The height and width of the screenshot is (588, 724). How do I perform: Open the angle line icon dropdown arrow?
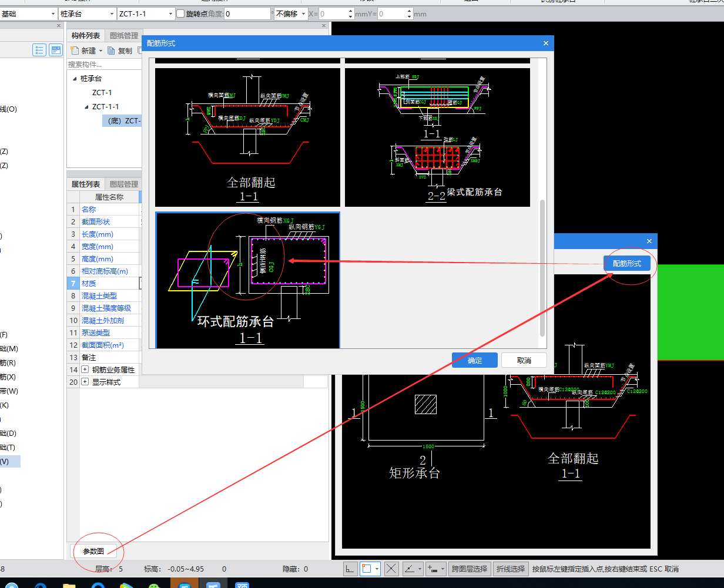pyautogui.click(x=420, y=569)
